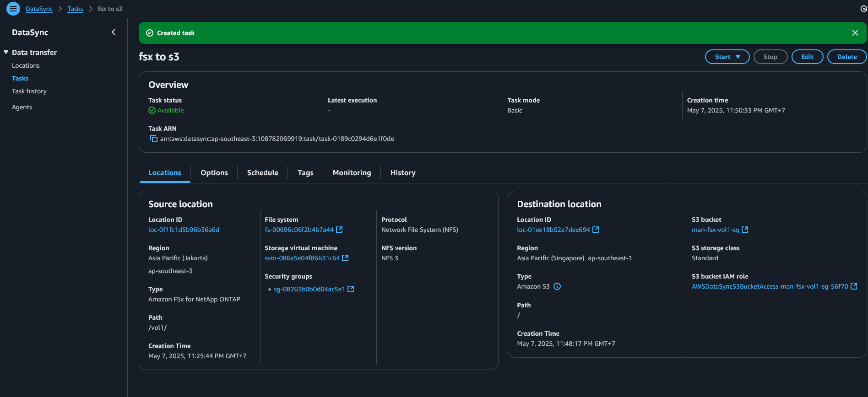This screenshot has width=868, height=397.
Task: Click the external link icon beside fs-00696c06f2b4b7a44
Action: (339, 230)
